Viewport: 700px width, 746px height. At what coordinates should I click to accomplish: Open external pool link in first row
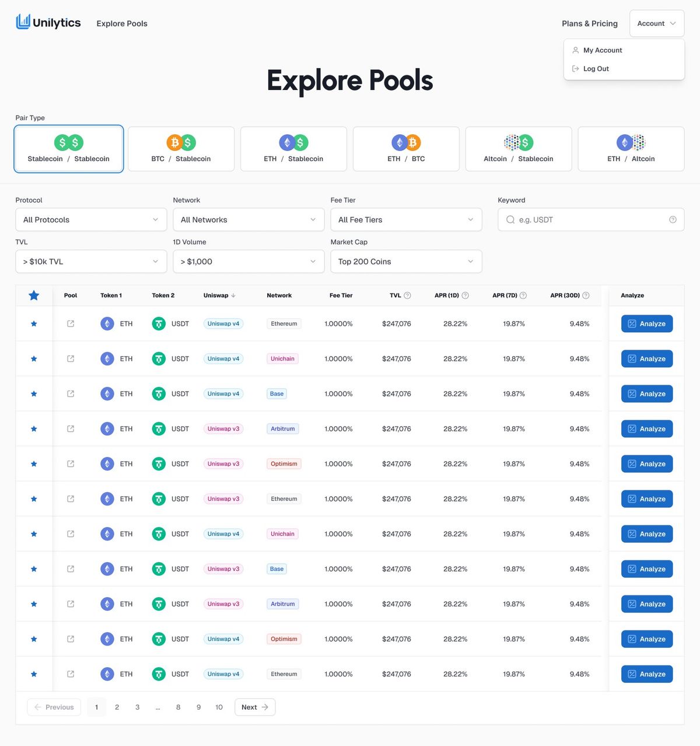[71, 323]
